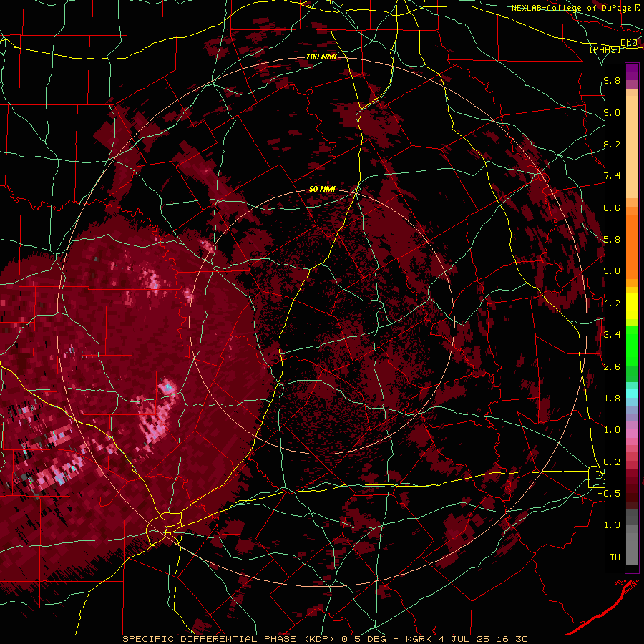This screenshot has height=644, width=644.
Task: Click the 1.8 value on color scale
Action: point(612,399)
